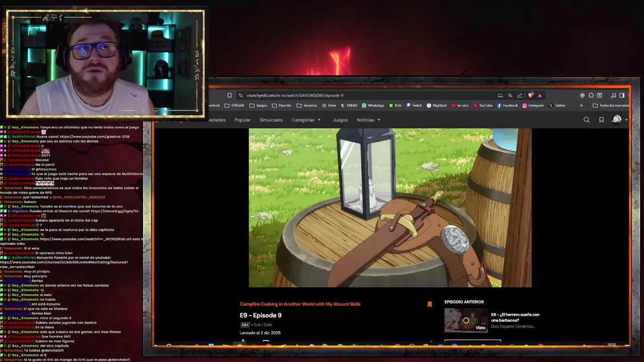Open the Para Ver bookmarks folder
The image size is (644, 362).
click(282, 106)
